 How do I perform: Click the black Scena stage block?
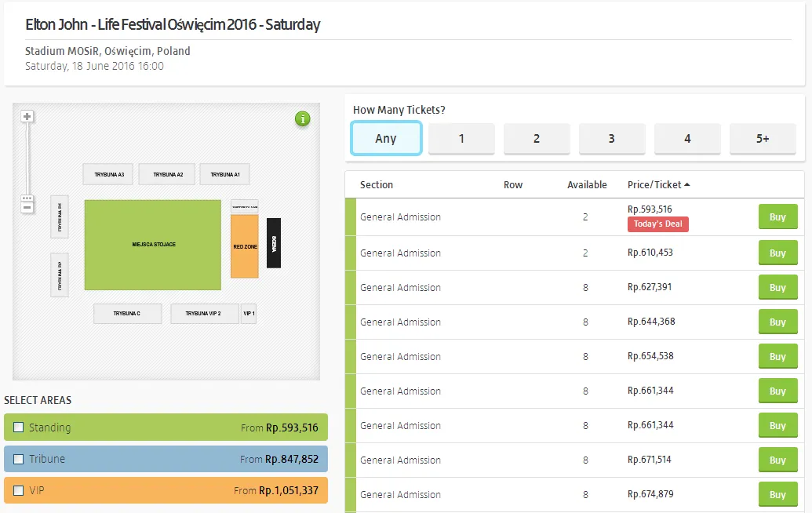tap(274, 243)
